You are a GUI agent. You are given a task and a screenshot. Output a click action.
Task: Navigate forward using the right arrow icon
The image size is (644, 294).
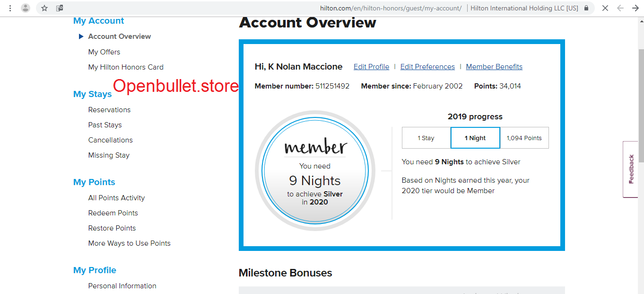[635, 8]
